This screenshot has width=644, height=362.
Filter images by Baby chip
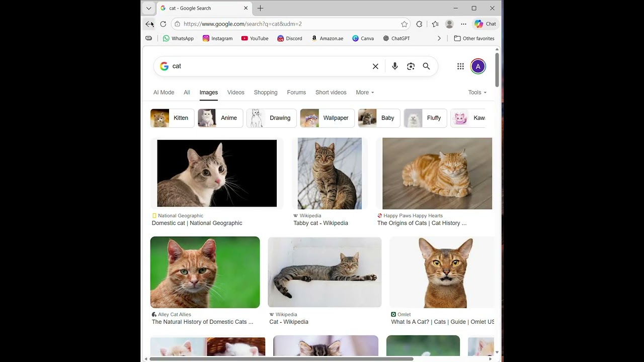[379, 118]
